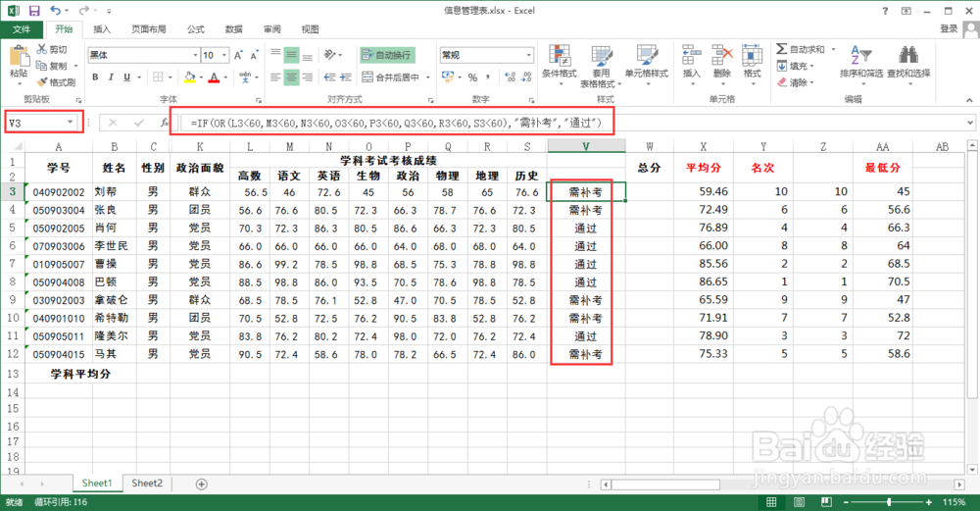
Task: Open Format as Table 套用表格格式
Action: tap(601, 66)
